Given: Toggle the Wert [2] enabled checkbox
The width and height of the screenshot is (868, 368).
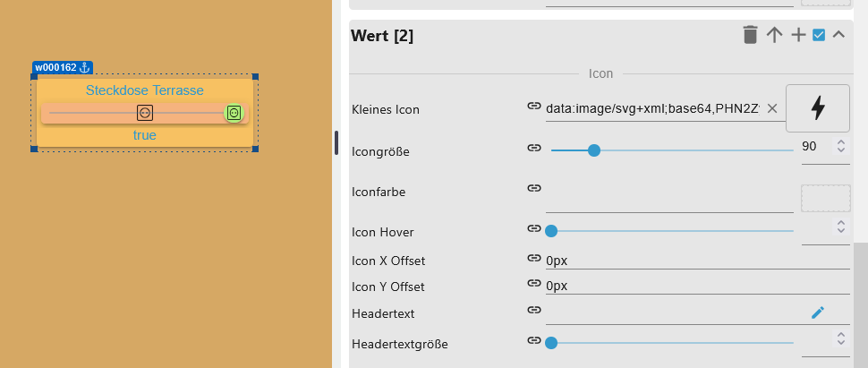Looking at the screenshot, I should pos(819,36).
